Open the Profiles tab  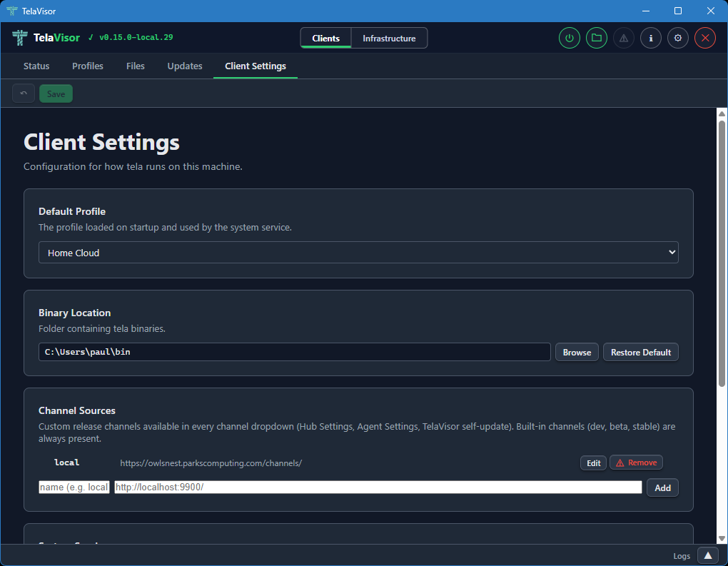[88, 66]
